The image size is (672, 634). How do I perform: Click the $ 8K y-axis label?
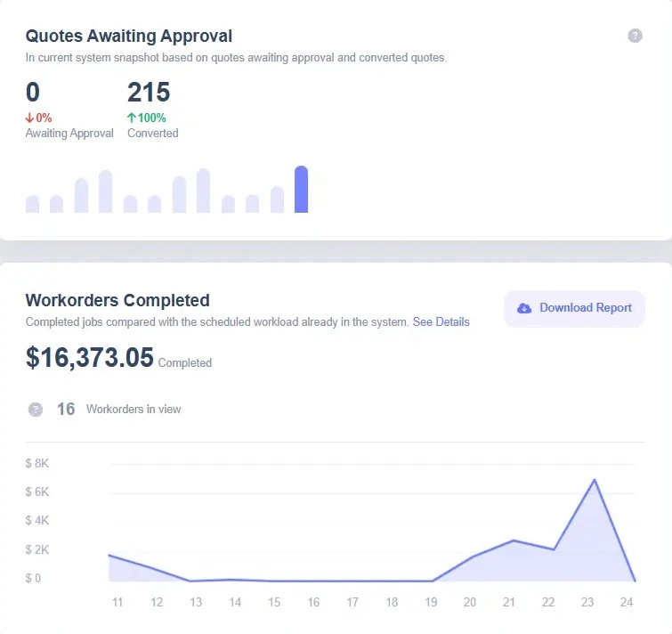click(x=38, y=464)
